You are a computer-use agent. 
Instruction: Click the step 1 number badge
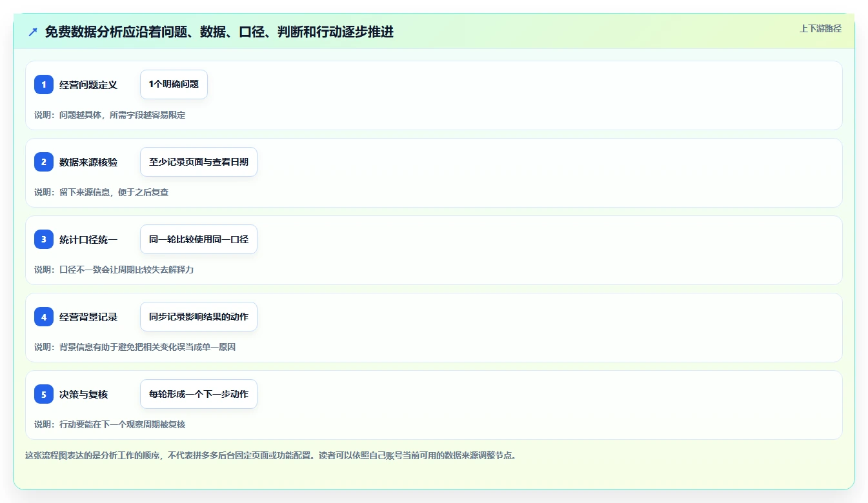(x=44, y=84)
